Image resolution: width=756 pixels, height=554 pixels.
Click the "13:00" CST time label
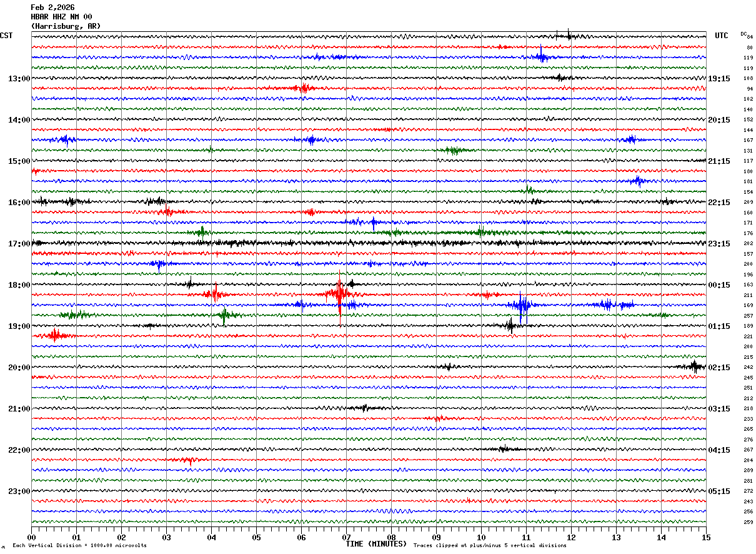[x=19, y=79]
